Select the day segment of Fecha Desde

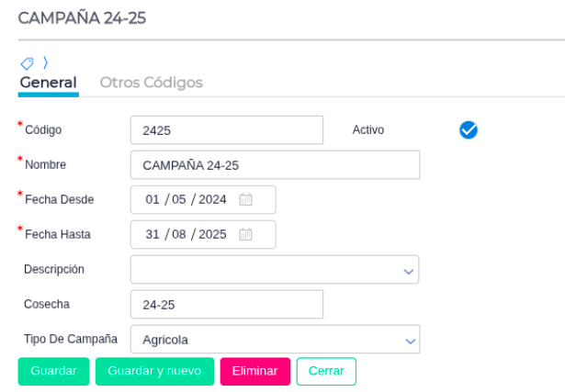[153, 199]
